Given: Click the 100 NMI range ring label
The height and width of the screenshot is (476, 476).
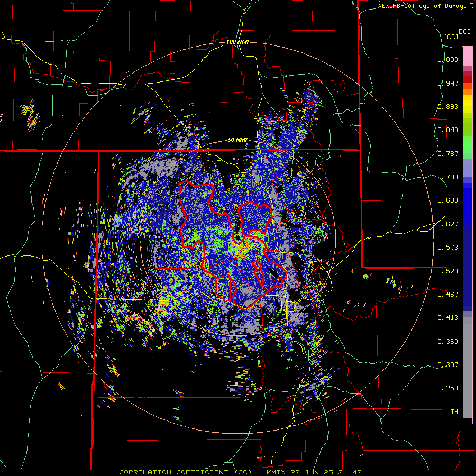Looking at the screenshot, I should pyautogui.click(x=237, y=42).
